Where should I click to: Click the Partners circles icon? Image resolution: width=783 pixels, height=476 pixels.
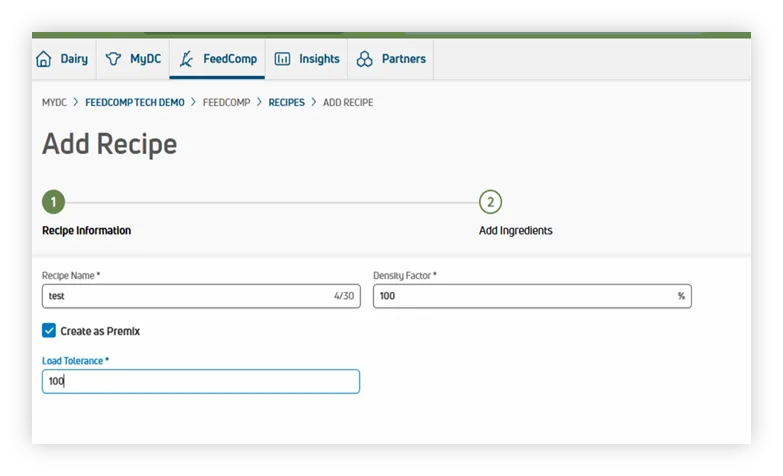tap(365, 59)
